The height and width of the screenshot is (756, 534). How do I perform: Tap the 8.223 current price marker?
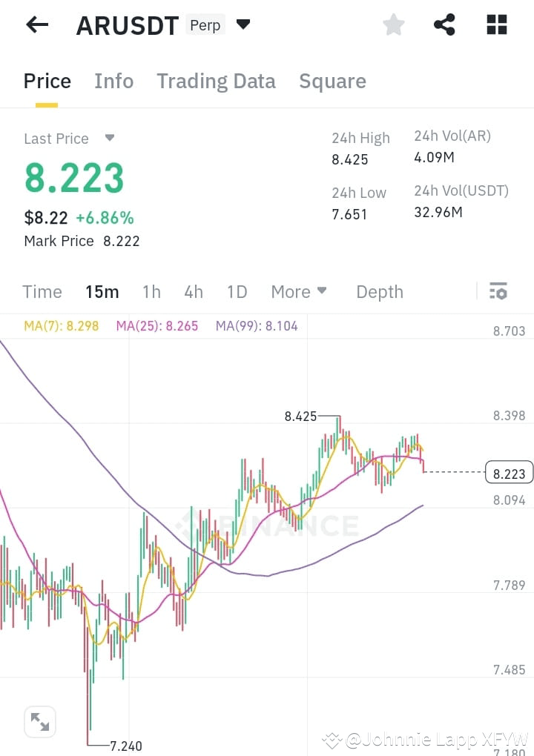pyautogui.click(x=509, y=472)
